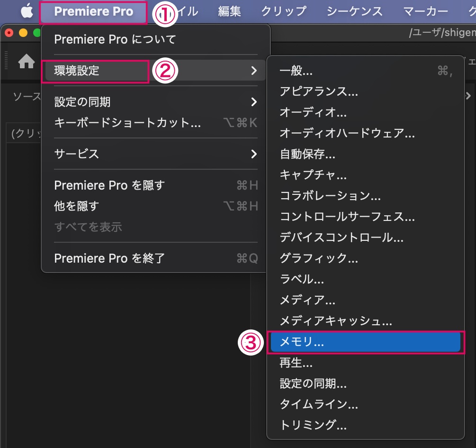
Task: Choose Premiere Pro を隠す
Action: [155, 185]
